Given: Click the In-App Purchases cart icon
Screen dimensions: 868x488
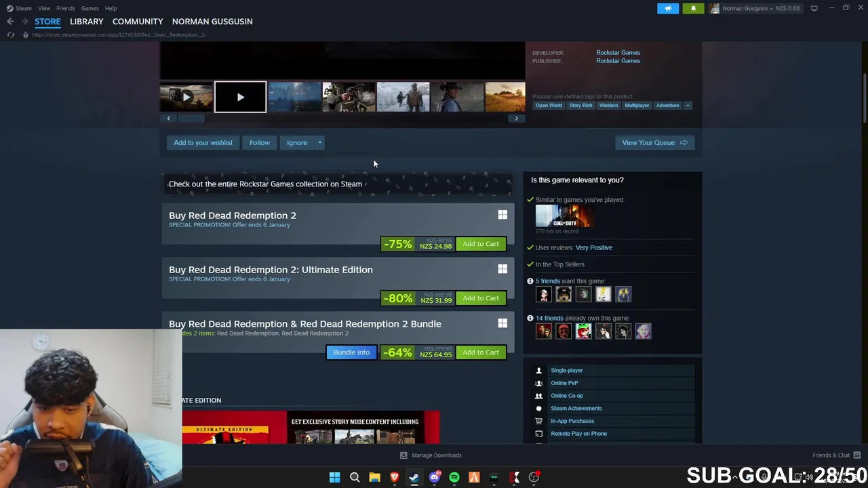Looking at the screenshot, I should pos(539,421).
